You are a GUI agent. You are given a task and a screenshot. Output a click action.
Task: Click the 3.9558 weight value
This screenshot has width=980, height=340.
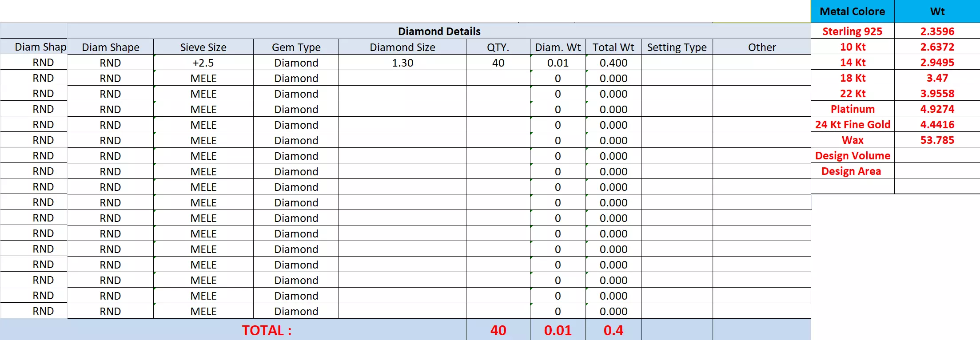tap(937, 93)
